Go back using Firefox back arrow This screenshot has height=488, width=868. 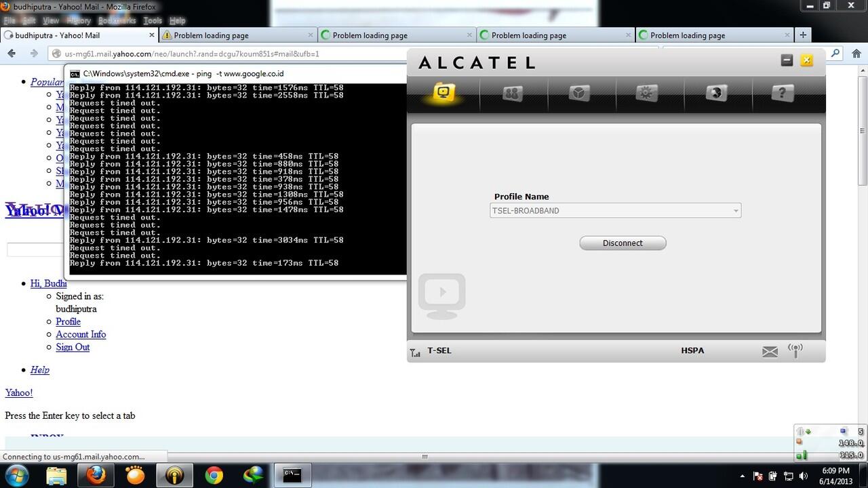tap(12, 54)
